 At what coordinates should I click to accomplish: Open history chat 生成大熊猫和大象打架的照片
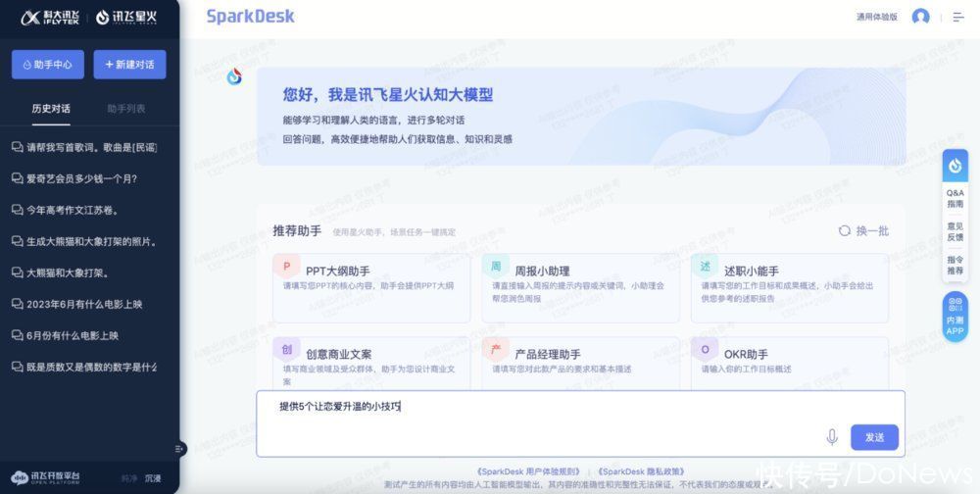coord(84,241)
